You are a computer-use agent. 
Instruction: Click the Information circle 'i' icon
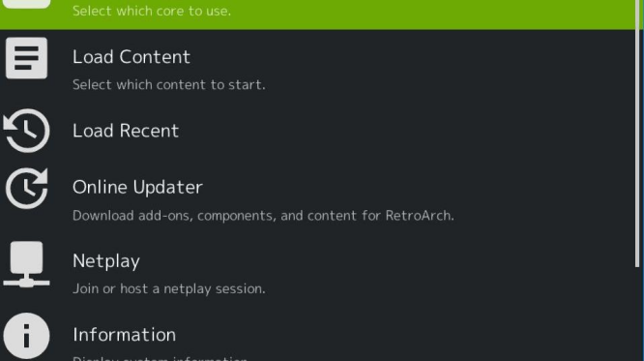click(26, 336)
